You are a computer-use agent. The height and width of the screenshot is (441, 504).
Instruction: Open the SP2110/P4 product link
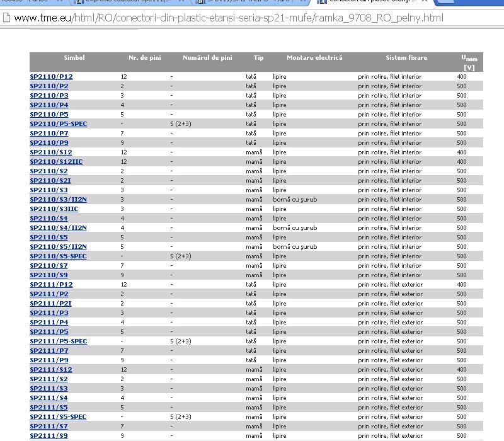(49, 105)
